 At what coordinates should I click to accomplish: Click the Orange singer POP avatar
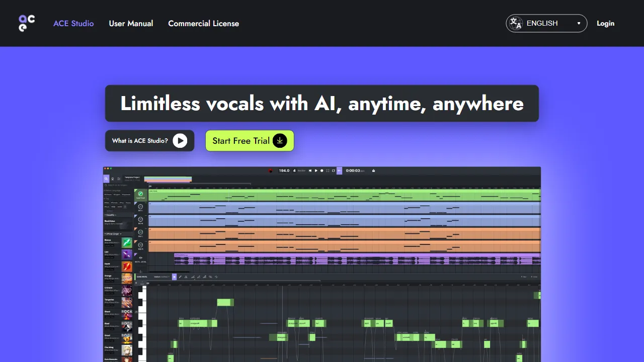(x=127, y=279)
